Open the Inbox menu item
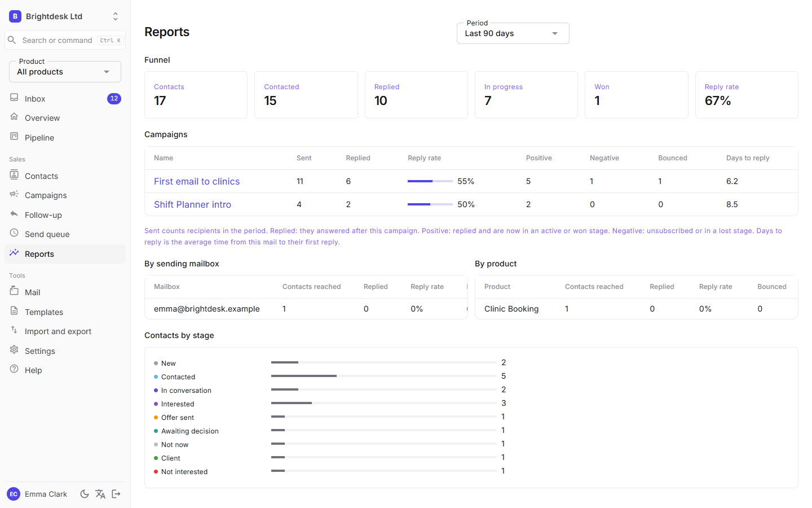The height and width of the screenshot is (508, 812). tap(65, 99)
